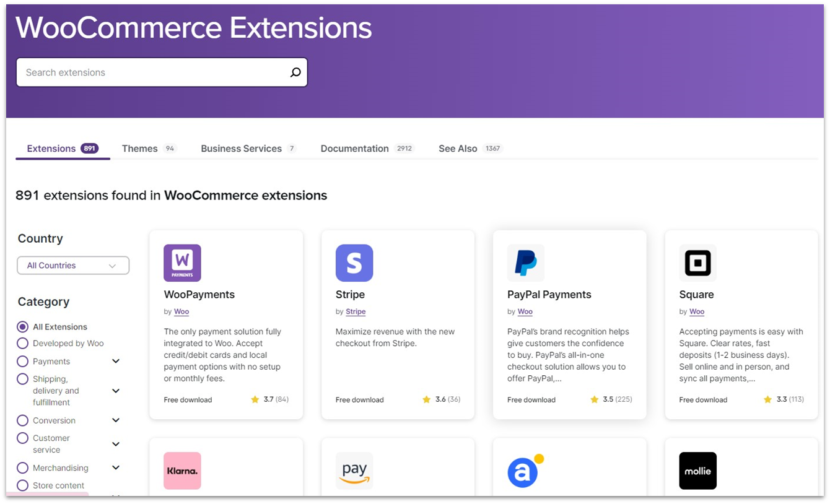Viewport: 830px width, 504px height.
Task: Click the 3.5 (225) rating text
Action: tap(618, 400)
